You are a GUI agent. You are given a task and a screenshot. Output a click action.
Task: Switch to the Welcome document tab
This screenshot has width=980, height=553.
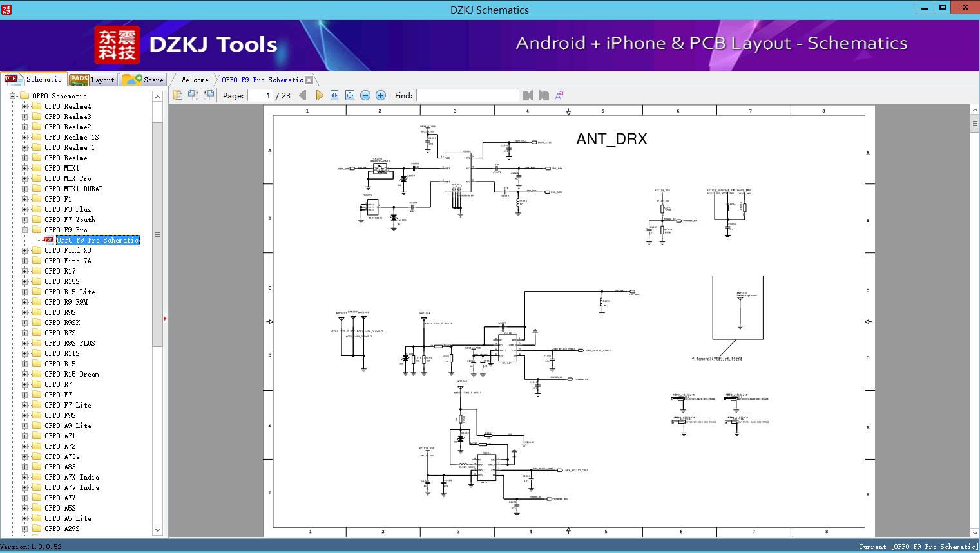click(195, 80)
